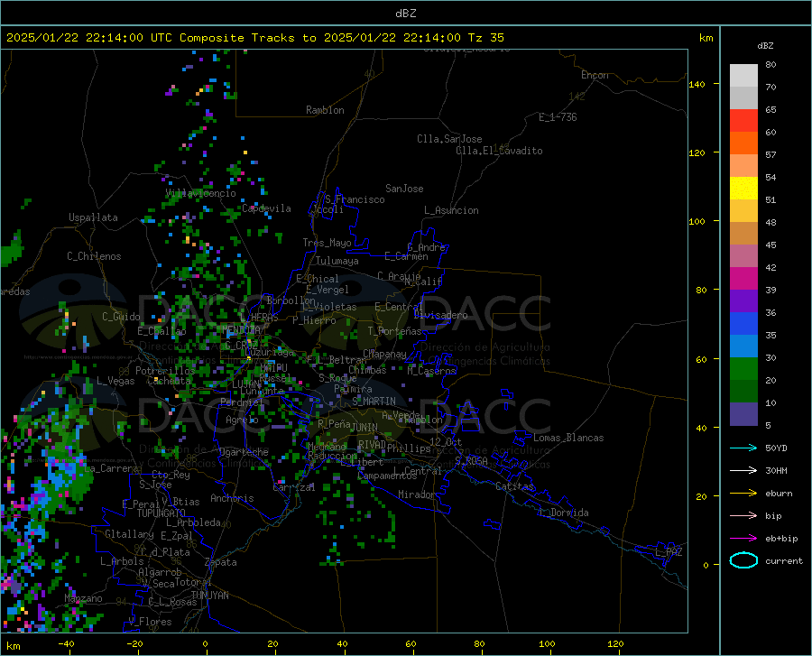Click the Lomas_Blancas label on map

[568, 438]
